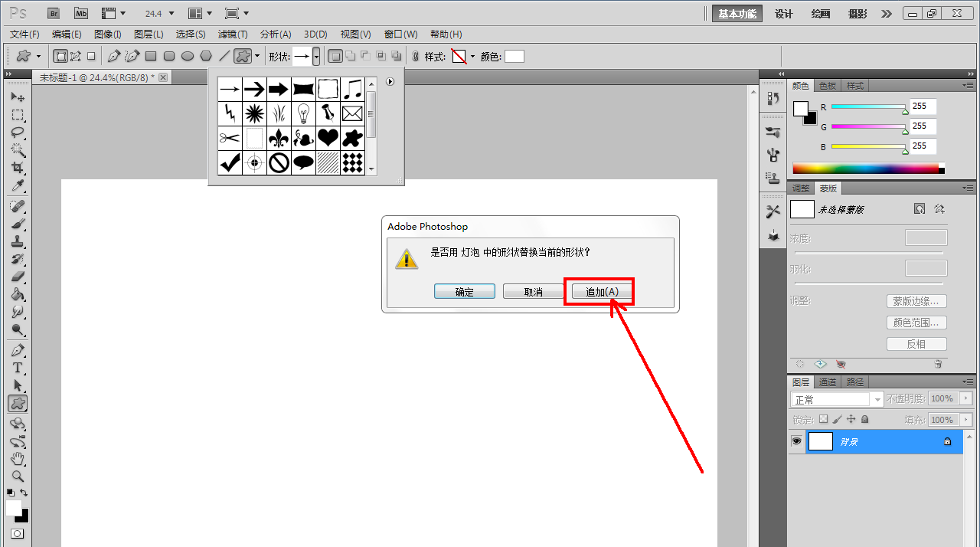Open the arrange documents dropdown
Viewport: 980px width, 547px height.
click(x=201, y=13)
